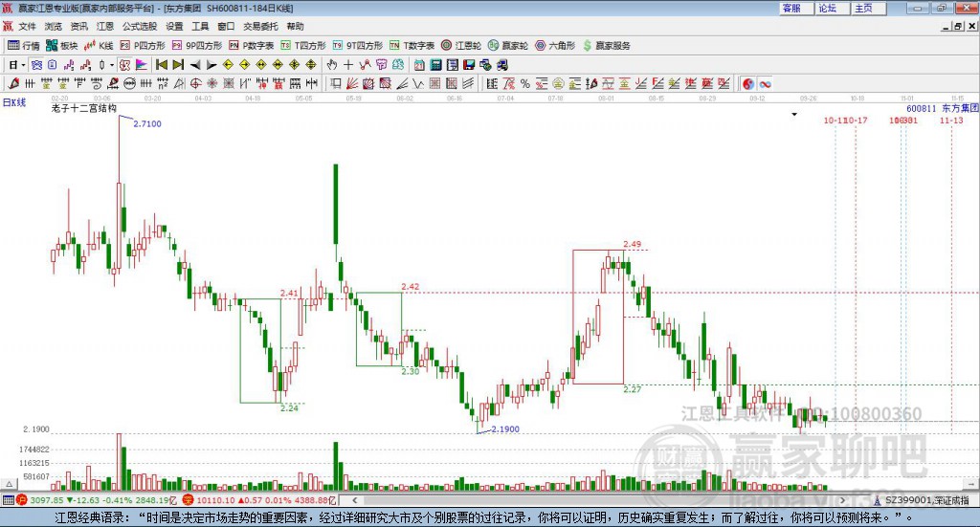
Task: Open the P数字表 tool
Action: pos(252,46)
